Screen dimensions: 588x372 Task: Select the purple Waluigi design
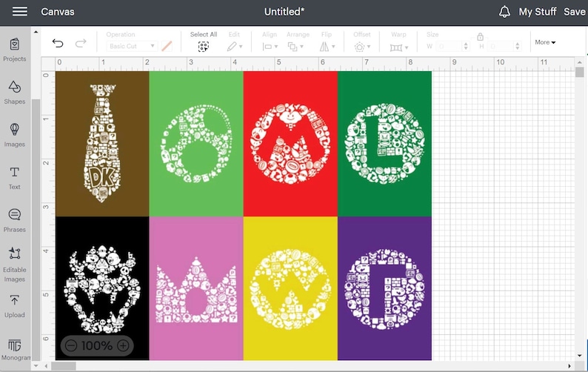(x=384, y=288)
